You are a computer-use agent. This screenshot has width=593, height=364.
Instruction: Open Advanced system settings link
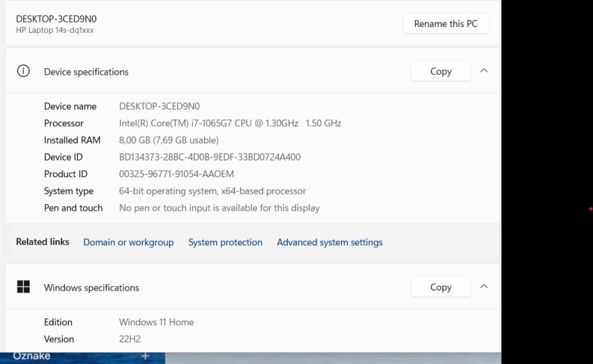tap(329, 242)
